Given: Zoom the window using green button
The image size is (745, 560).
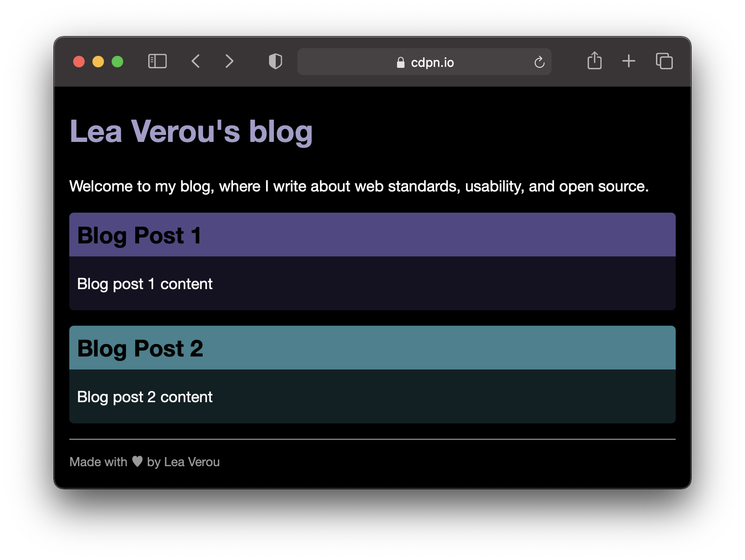Looking at the screenshot, I should tap(117, 62).
